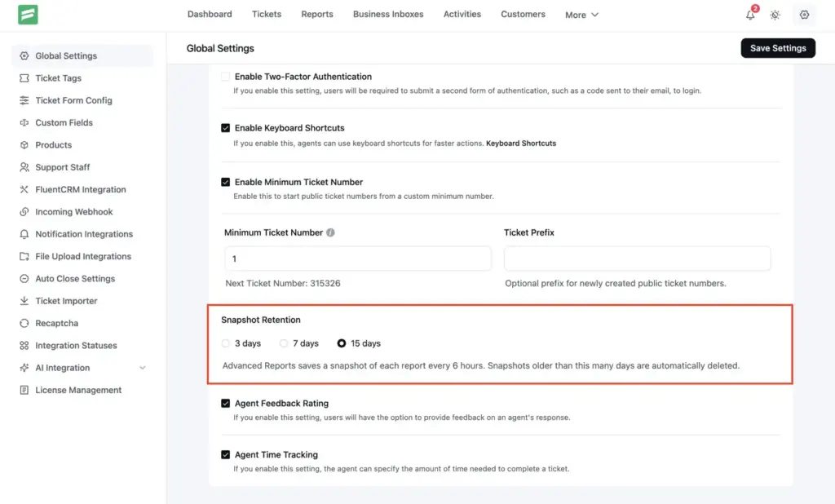This screenshot has width=835, height=504.
Task: Toggle light/dark theme sun icon
Action: coord(775,15)
